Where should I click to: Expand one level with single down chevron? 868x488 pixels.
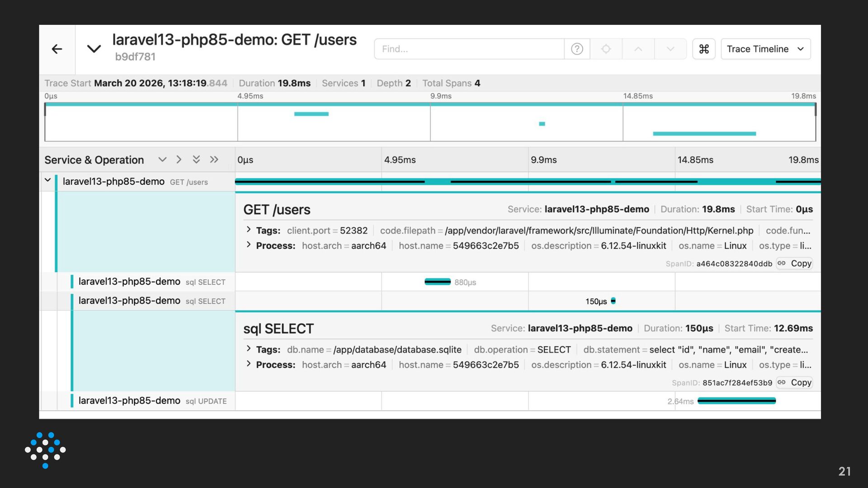point(162,160)
